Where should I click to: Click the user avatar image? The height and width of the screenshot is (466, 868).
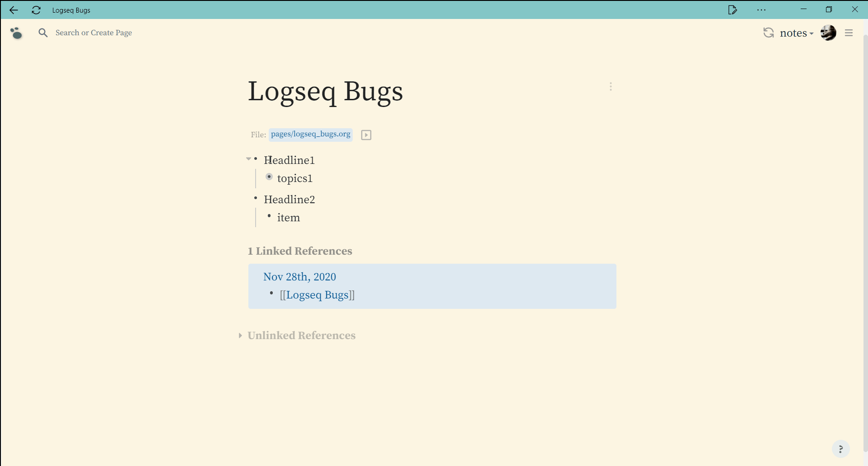click(829, 33)
